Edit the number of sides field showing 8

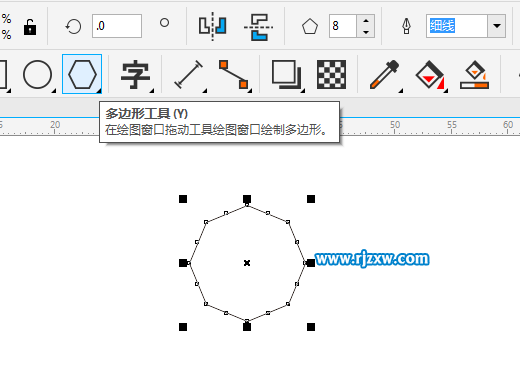[343, 26]
